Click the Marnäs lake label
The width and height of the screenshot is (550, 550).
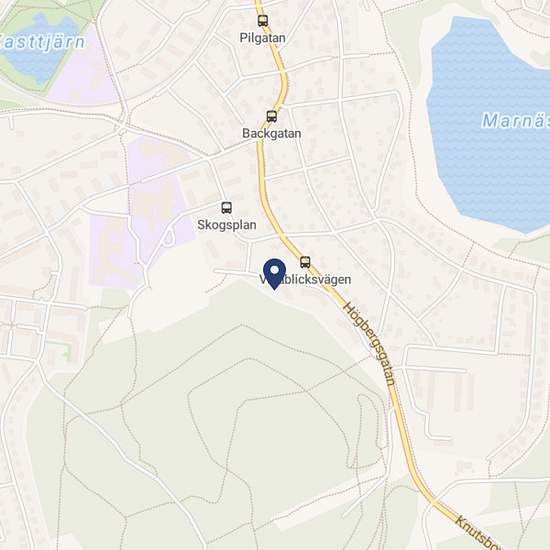click(516, 121)
